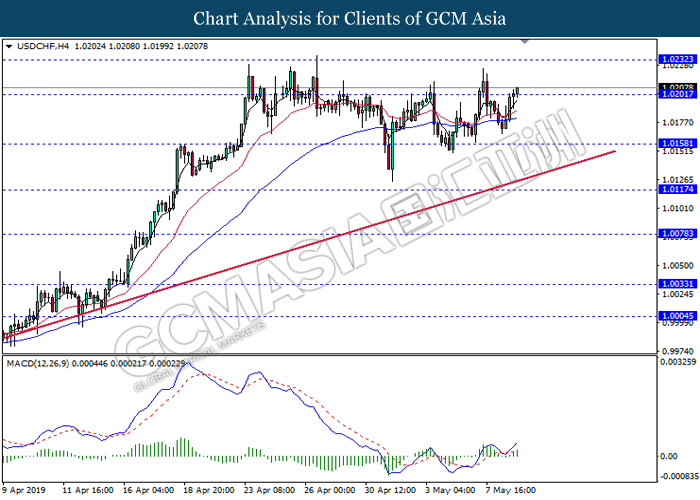The width and height of the screenshot is (700, 500).
Task: Click the 1.00500 price scale value
Action: tap(678, 266)
